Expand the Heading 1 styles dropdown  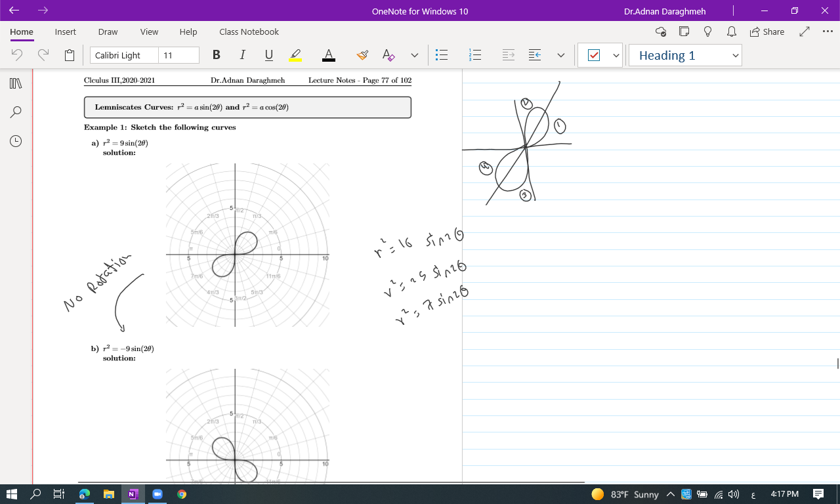pyautogui.click(x=735, y=56)
